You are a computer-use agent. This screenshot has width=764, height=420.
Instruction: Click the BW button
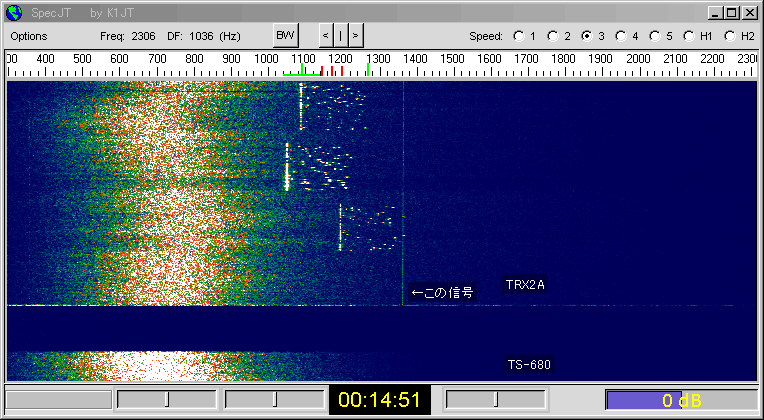click(285, 36)
